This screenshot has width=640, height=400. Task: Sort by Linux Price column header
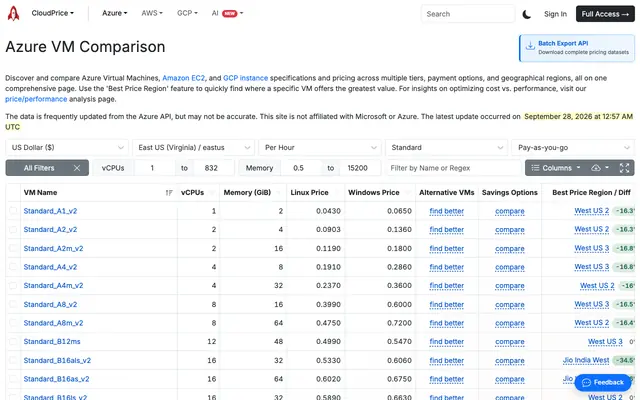coord(316,193)
